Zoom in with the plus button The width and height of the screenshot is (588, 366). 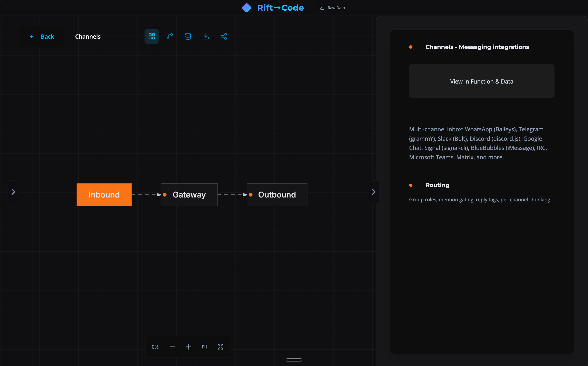[x=188, y=347]
